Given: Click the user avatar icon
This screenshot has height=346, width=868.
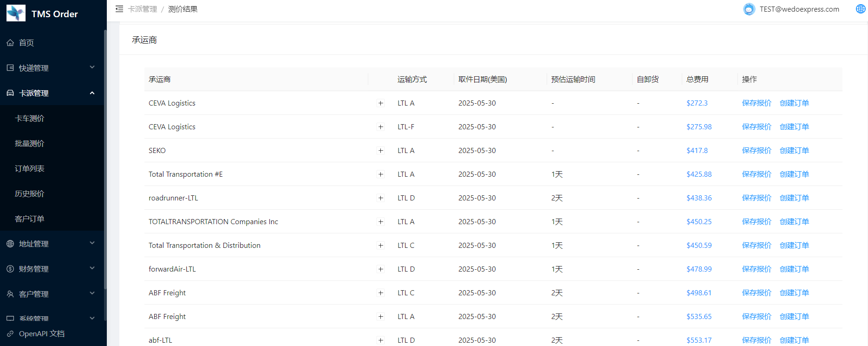Looking at the screenshot, I should [x=749, y=9].
